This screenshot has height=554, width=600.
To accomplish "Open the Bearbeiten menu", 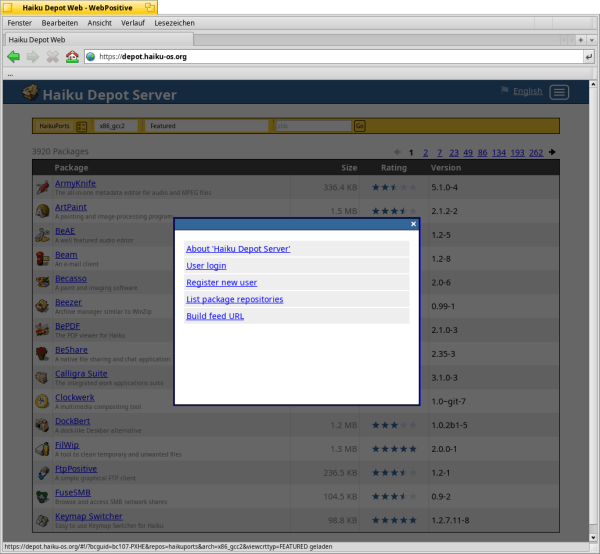I will coord(60,21).
